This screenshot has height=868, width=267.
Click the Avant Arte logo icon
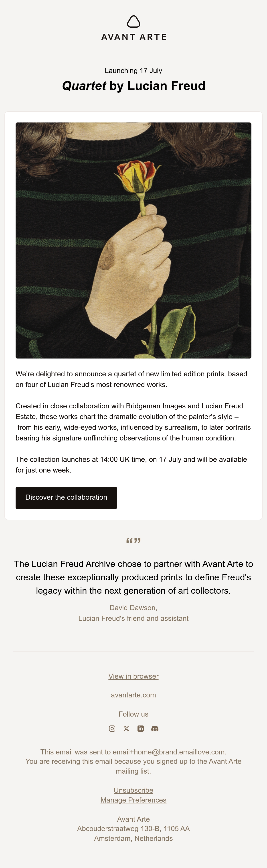click(x=133, y=21)
